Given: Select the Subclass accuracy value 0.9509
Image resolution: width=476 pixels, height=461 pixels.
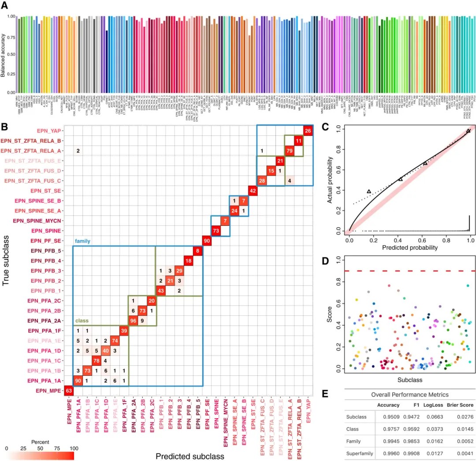Looking at the screenshot, I should pyautogui.click(x=388, y=416).
